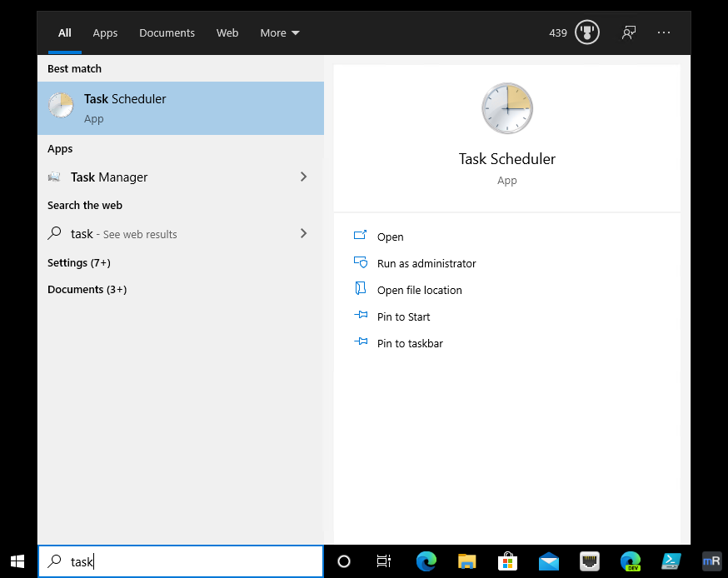Image resolution: width=728 pixels, height=578 pixels.
Task: Click the web search magnifier icon
Action: click(54, 233)
